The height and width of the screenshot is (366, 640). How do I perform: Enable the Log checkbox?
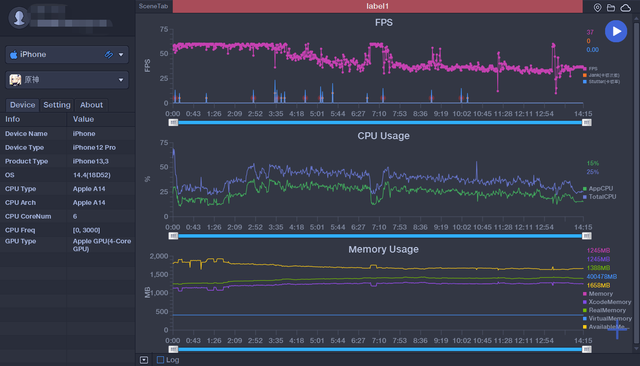click(160, 360)
